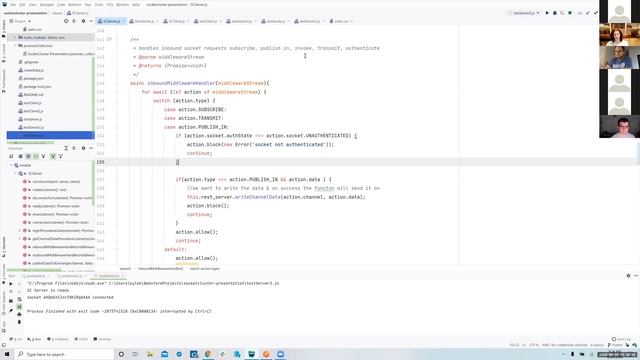Collapse the postmanCollection folder
Viewport: 640px width, 360px height.
[x=16, y=46]
